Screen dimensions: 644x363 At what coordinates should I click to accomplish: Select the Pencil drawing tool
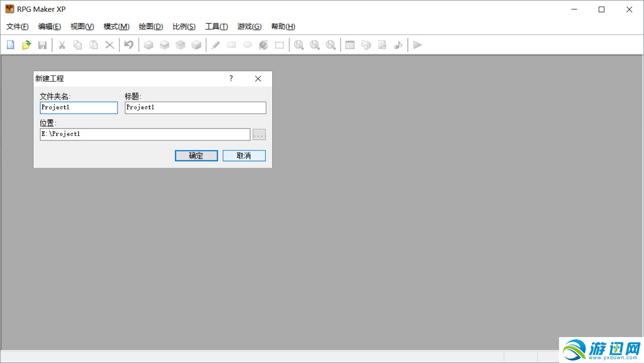tap(216, 45)
